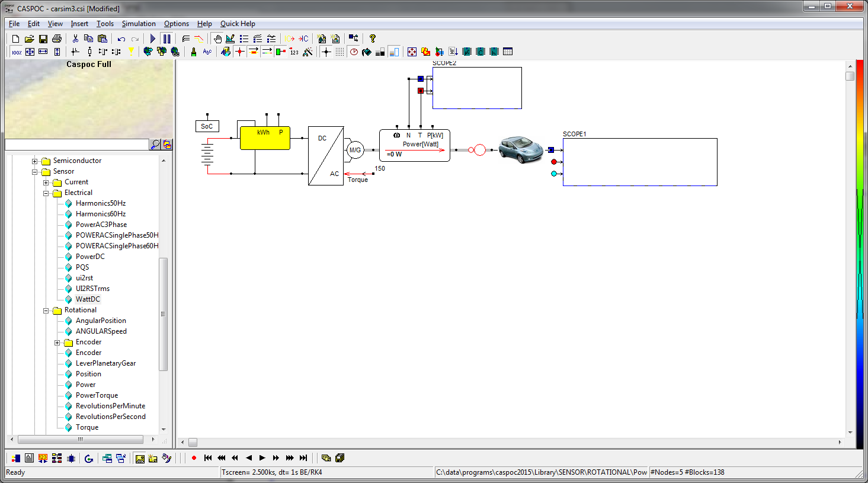Toggle the picture background button in the bottom toolbar
868x483 pixels.
point(140,458)
